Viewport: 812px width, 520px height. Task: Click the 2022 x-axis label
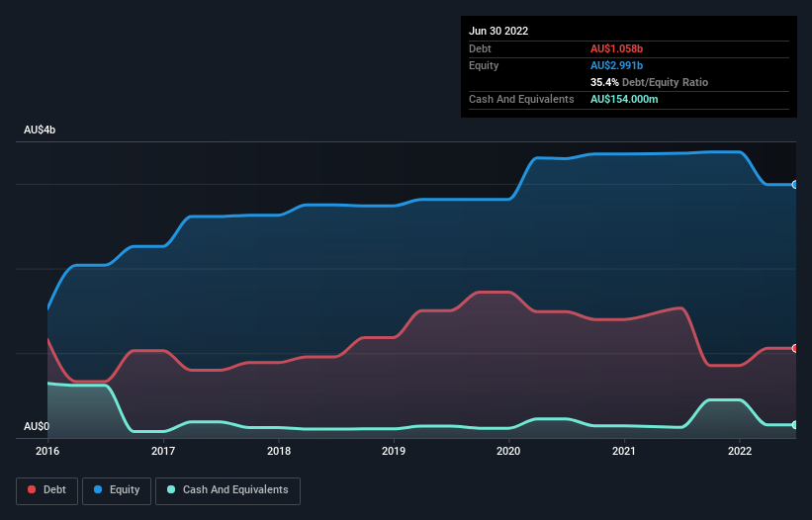click(740, 451)
